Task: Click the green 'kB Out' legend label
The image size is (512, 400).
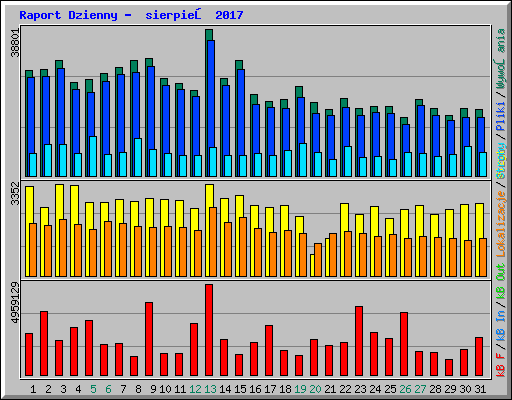Action: [501, 282]
